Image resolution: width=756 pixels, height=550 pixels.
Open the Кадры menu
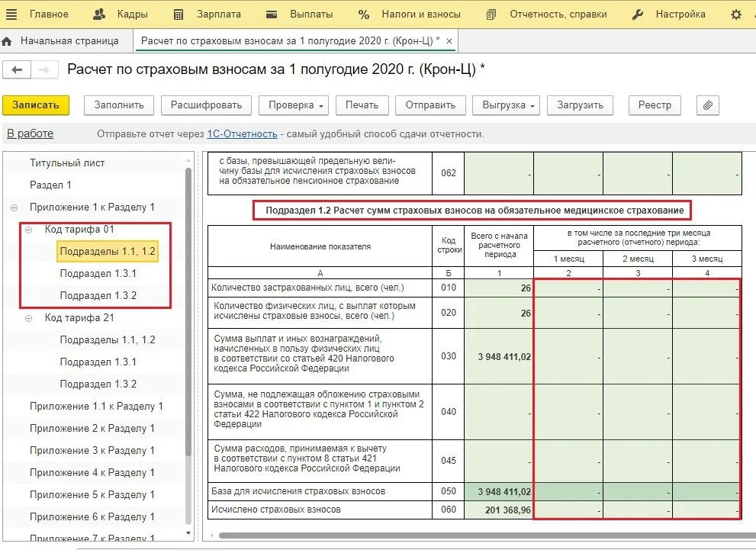[132, 14]
